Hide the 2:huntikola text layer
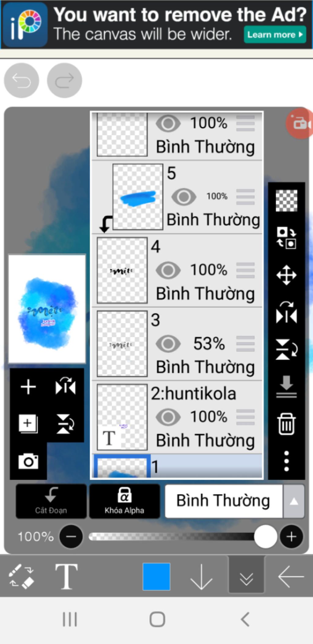Screen dimensions: 313x644 click(168, 417)
